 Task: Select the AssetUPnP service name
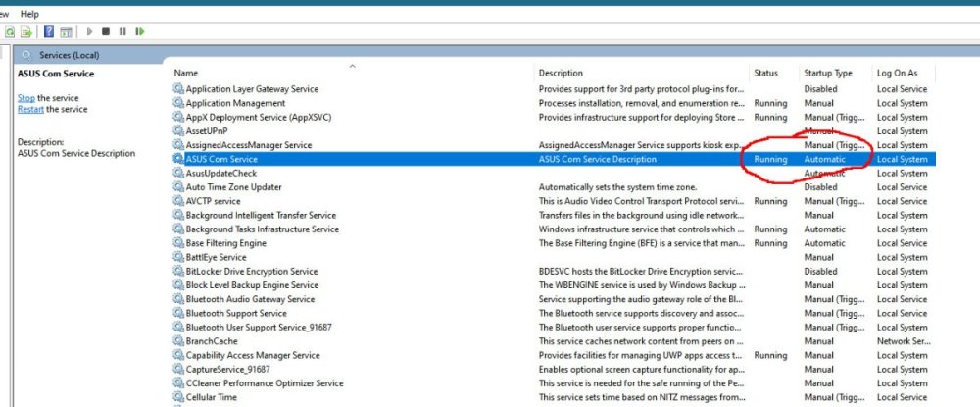(207, 131)
